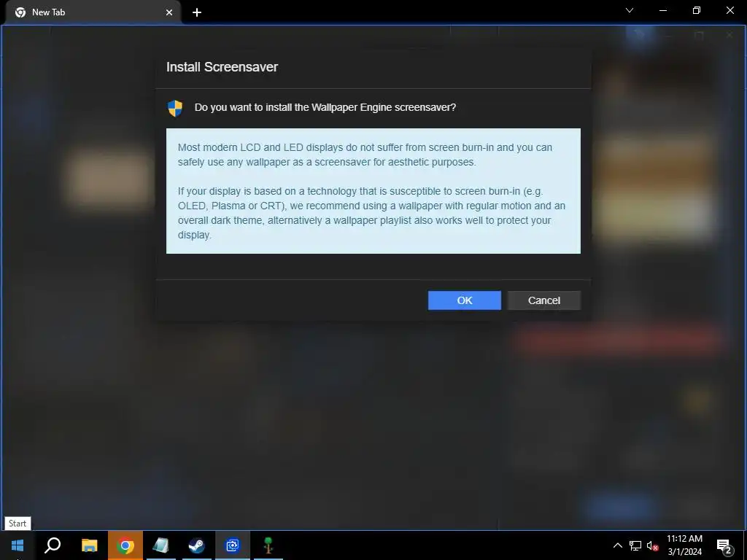Open the tree icon app in taskbar
Screen dimensions: 747x560
coord(268,545)
